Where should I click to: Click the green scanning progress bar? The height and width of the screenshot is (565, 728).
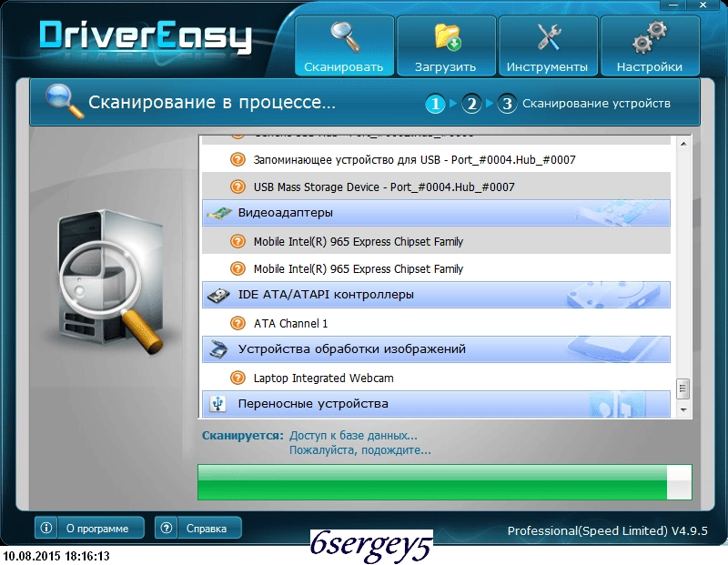tap(445, 482)
